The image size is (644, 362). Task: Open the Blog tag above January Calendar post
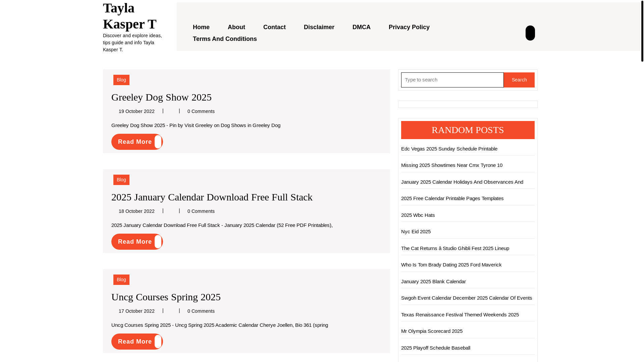coord(121,180)
